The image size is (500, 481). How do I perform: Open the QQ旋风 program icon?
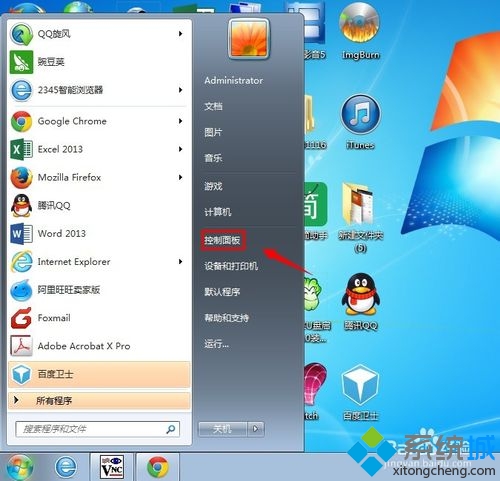click(21, 34)
